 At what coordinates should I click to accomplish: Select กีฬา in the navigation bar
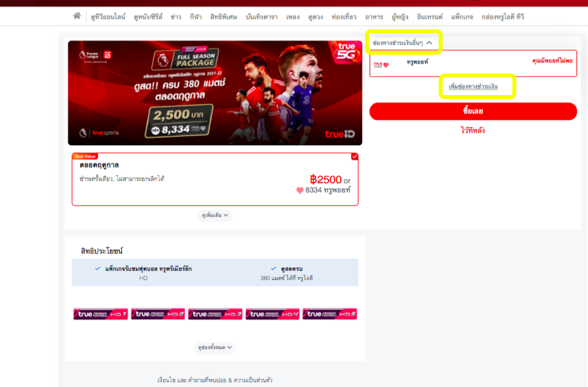pyautogui.click(x=196, y=17)
